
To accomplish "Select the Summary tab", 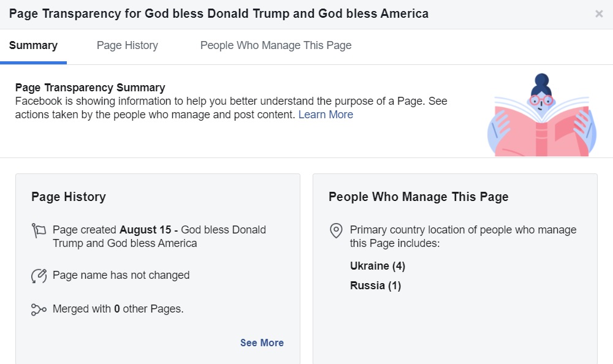I will click(33, 45).
